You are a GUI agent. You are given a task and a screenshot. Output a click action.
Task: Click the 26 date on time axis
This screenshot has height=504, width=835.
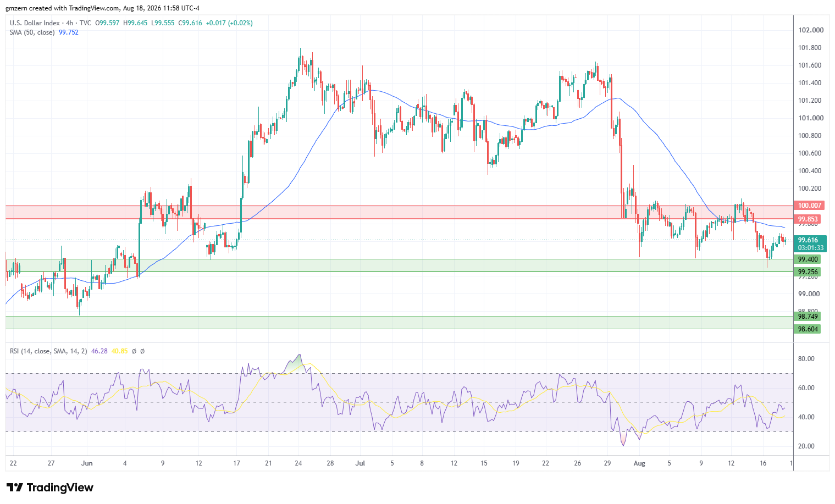577,463
